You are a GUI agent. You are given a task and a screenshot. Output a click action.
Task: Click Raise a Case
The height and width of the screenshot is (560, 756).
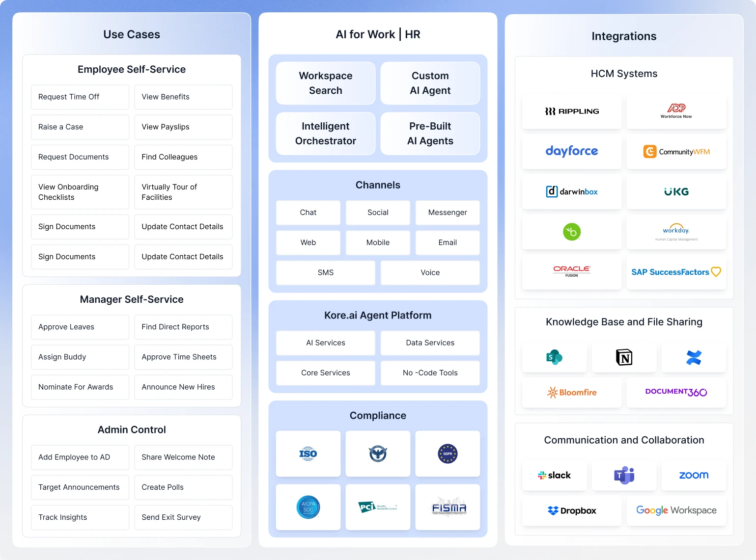80,127
